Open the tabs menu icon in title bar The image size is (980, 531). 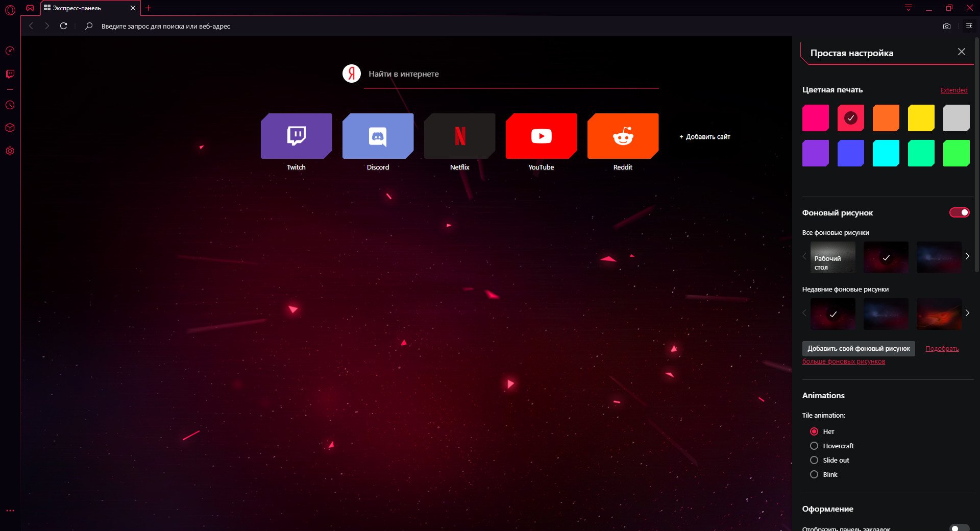(x=908, y=8)
